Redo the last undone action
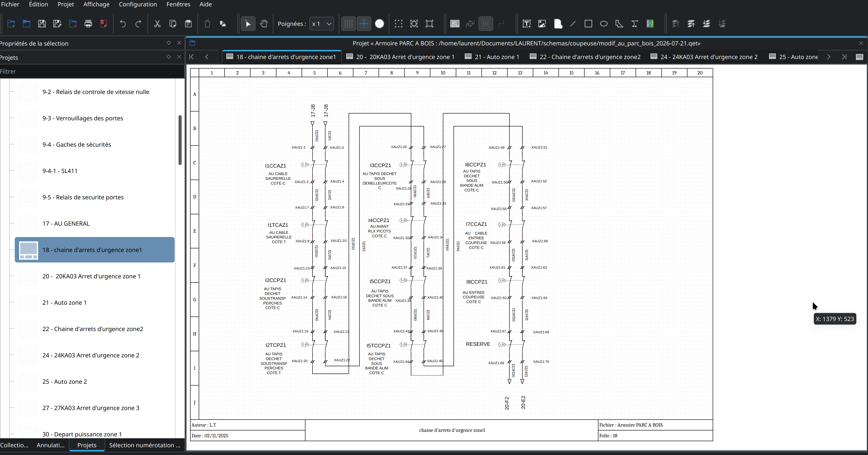The height and width of the screenshot is (455, 868). pyautogui.click(x=138, y=24)
